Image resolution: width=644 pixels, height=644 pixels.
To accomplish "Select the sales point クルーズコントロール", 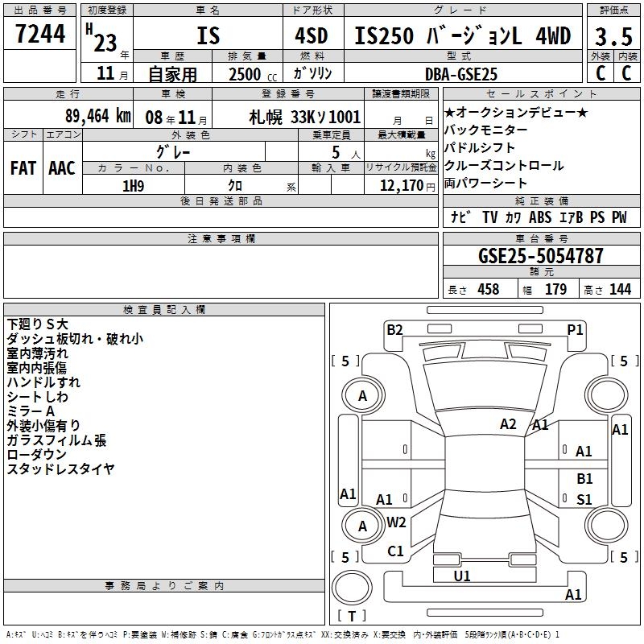I will pos(504,165).
